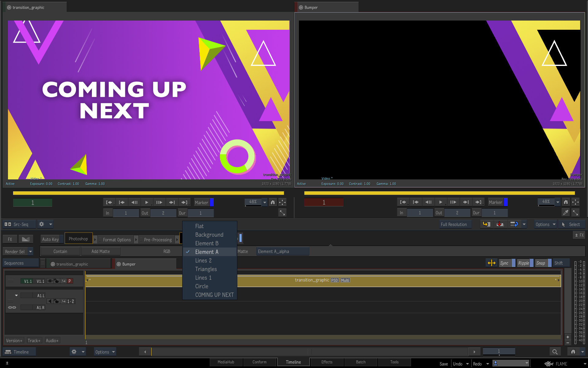
Task: Expand the Options dropdown next to Select
Action: tap(545, 224)
